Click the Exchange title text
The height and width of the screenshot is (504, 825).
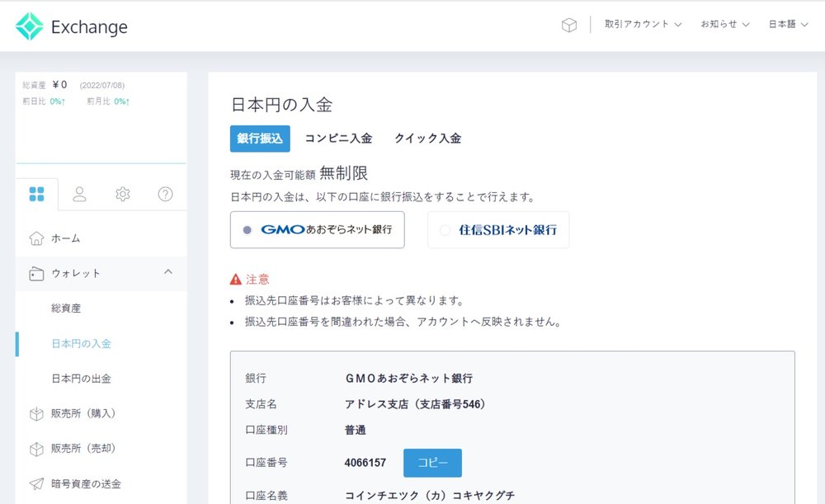coord(89,27)
